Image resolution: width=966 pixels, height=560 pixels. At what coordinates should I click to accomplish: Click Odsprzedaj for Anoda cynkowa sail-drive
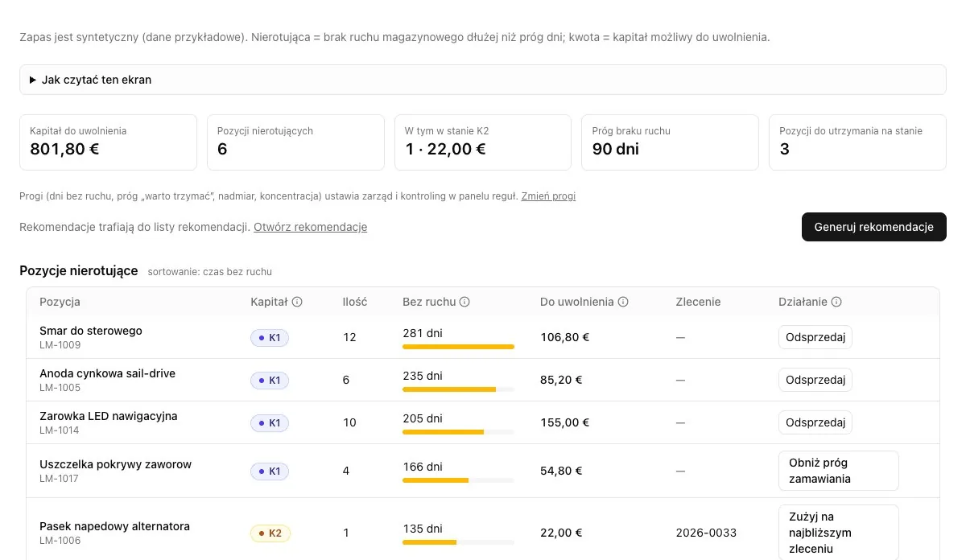click(x=815, y=380)
